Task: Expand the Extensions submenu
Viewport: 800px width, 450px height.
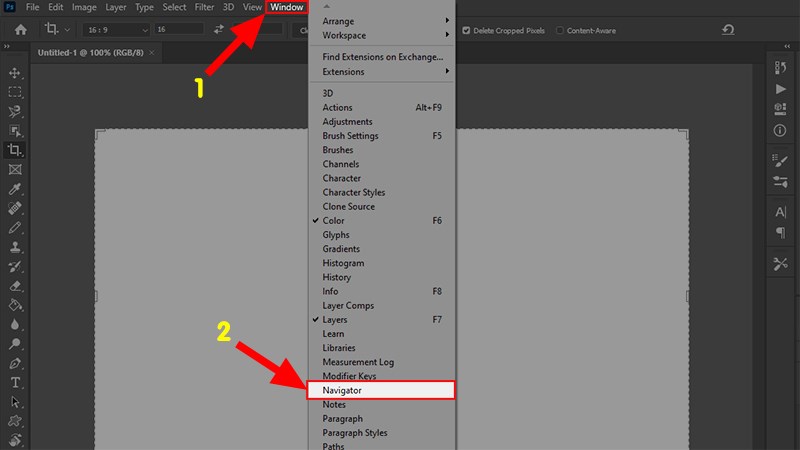Action: point(382,72)
